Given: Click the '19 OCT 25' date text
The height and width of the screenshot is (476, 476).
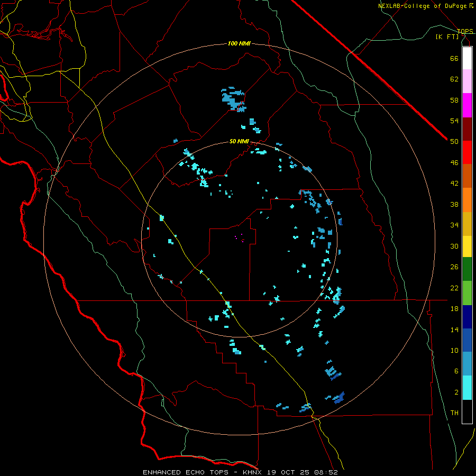Looking at the screenshot, I should pos(287,472).
